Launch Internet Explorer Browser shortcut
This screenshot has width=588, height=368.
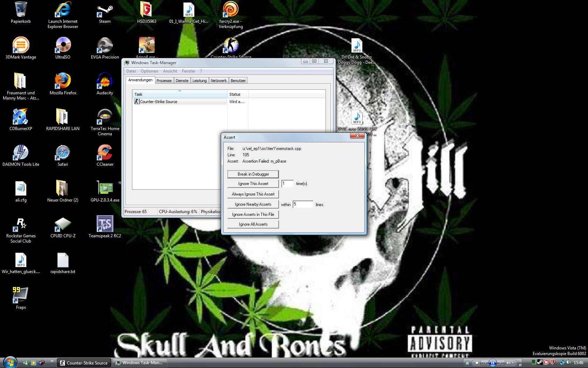point(63,15)
